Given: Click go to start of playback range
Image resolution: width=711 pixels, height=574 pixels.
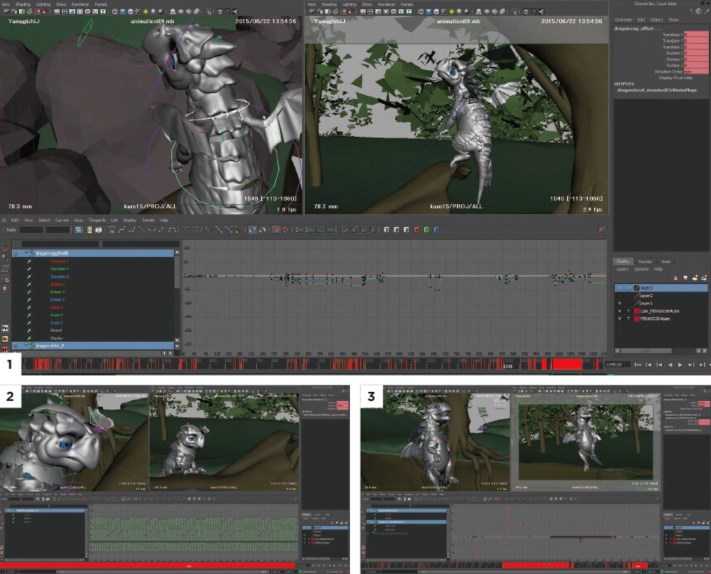Looking at the screenshot, I should [x=638, y=365].
